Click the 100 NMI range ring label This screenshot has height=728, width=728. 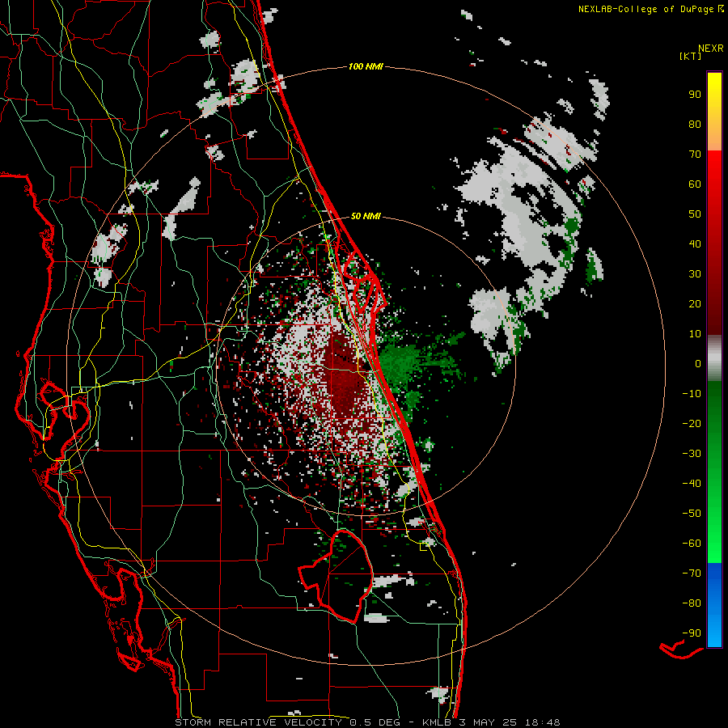[366, 66]
